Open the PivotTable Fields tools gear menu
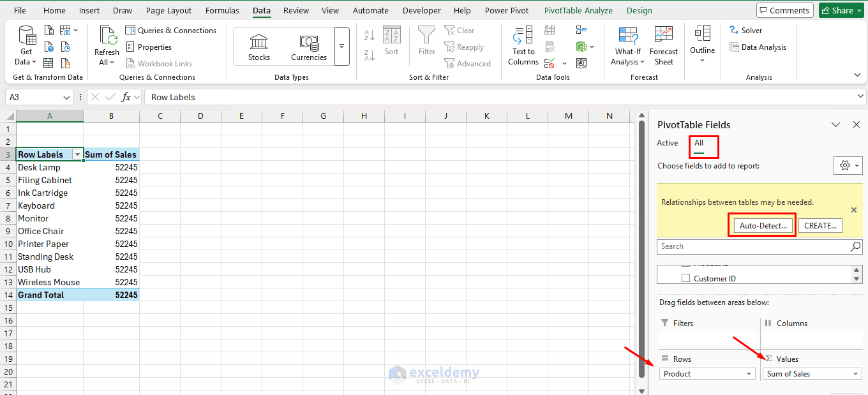 tap(848, 165)
